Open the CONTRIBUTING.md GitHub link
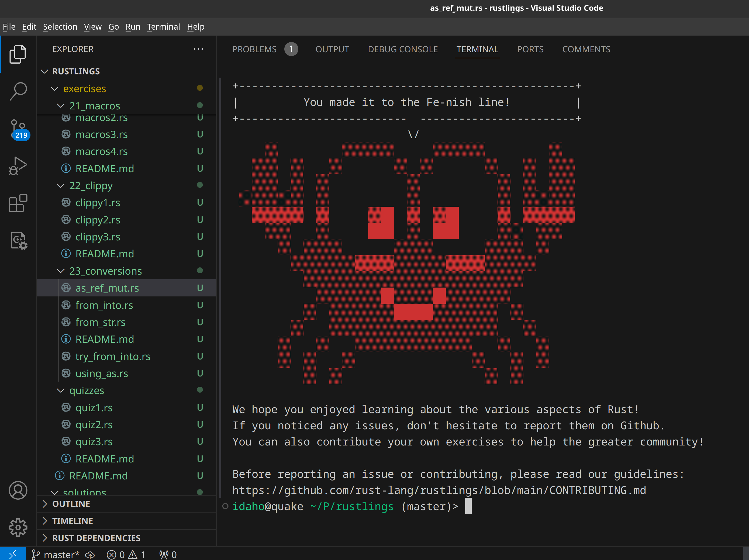 click(x=439, y=490)
